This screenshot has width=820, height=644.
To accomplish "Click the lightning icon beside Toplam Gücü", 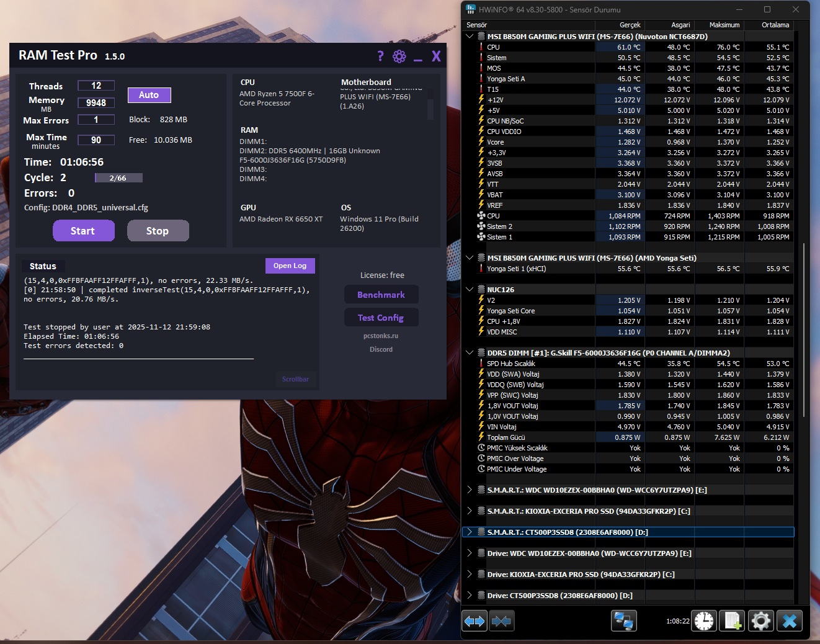I will (x=481, y=437).
